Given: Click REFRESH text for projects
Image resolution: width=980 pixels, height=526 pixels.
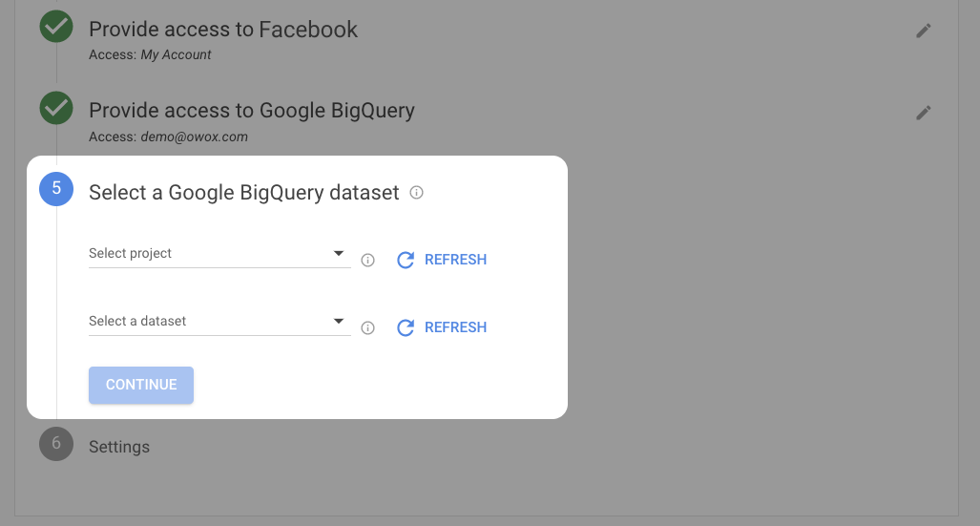Looking at the screenshot, I should 455,260.
